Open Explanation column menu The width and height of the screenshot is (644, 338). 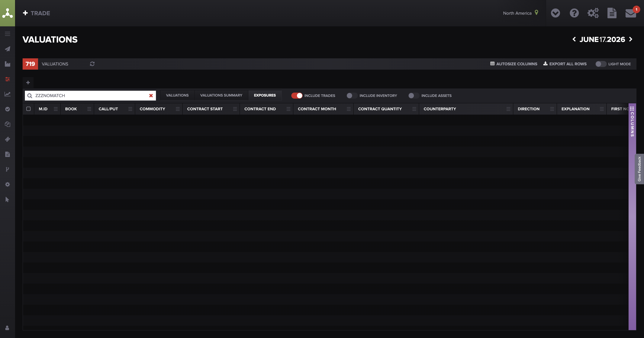602,109
